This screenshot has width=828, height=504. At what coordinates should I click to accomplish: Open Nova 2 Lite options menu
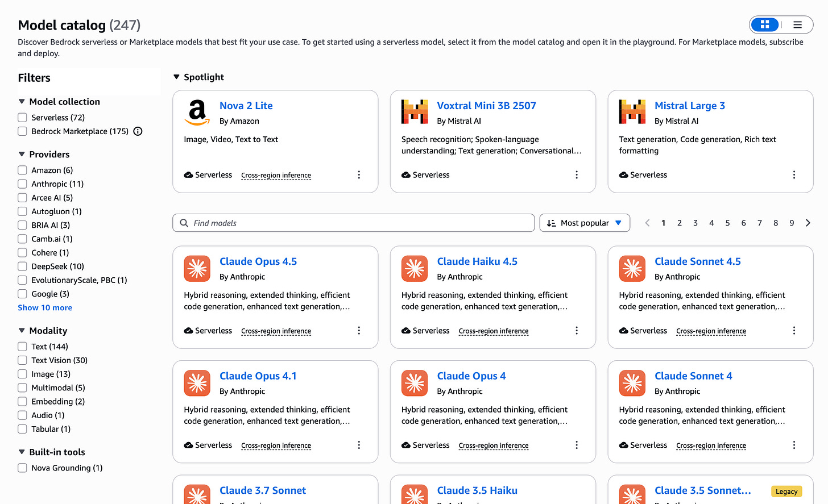pos(359,175)
